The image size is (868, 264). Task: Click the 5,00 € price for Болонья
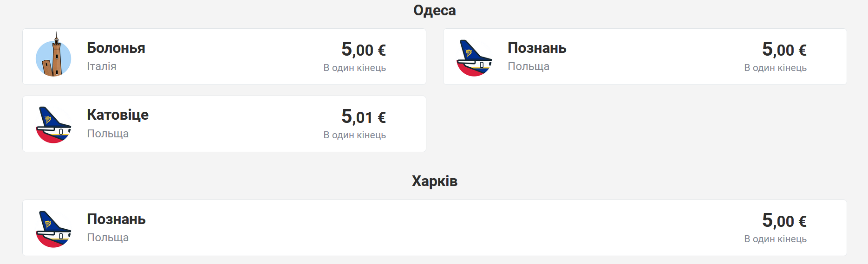(x=364, y=50)
